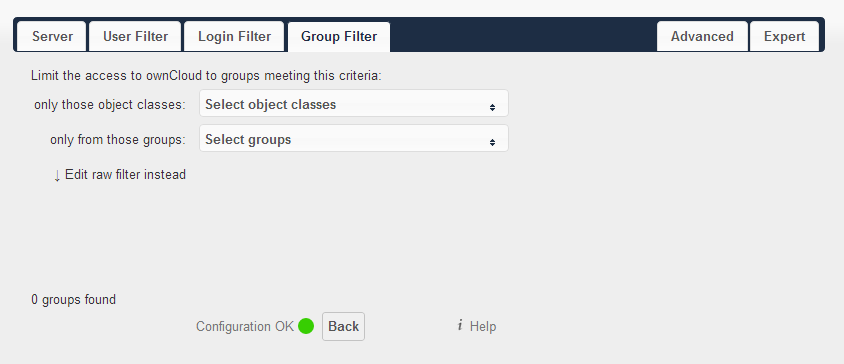Click the only those object classes label

tap(110, 104)
